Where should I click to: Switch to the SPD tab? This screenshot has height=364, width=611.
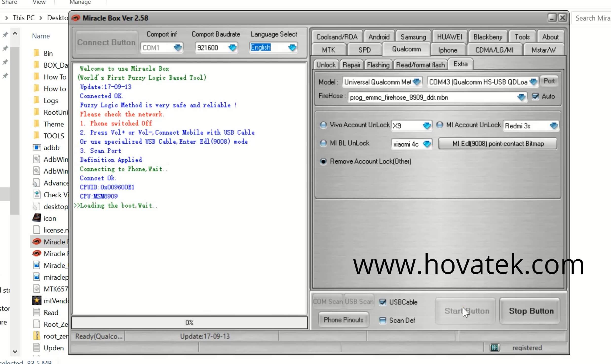click(x=365, y=50)
